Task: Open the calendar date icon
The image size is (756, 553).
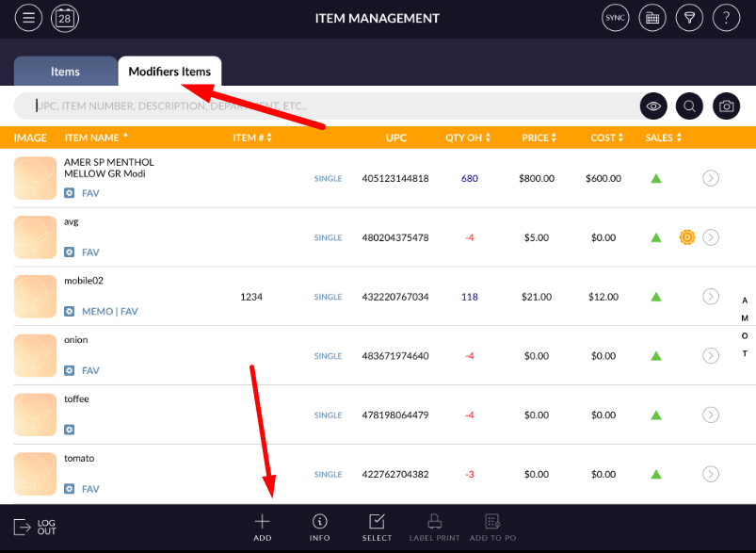Action: [65, 18]
